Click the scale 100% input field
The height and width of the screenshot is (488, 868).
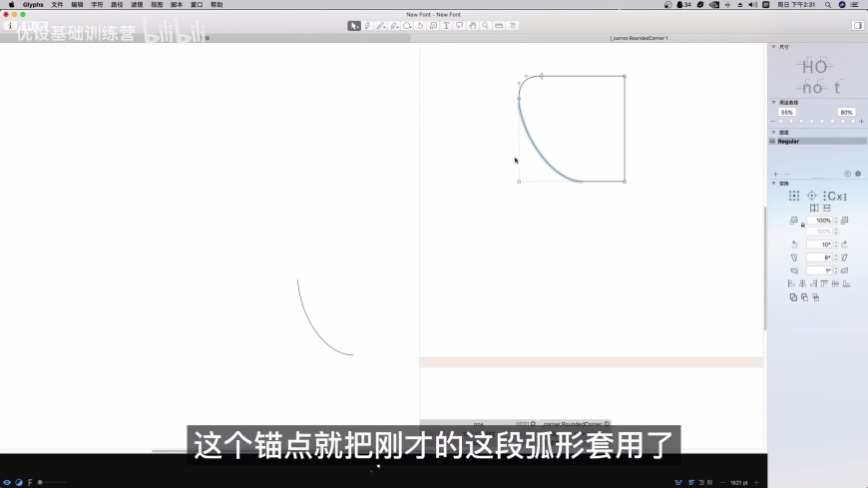coord(820,221)
